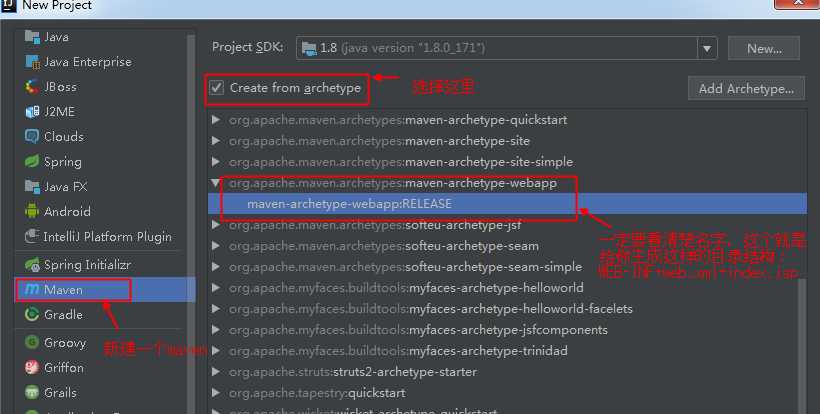Toggle the Create from archetype checkbox
The image size is (820, 414).
217,88
